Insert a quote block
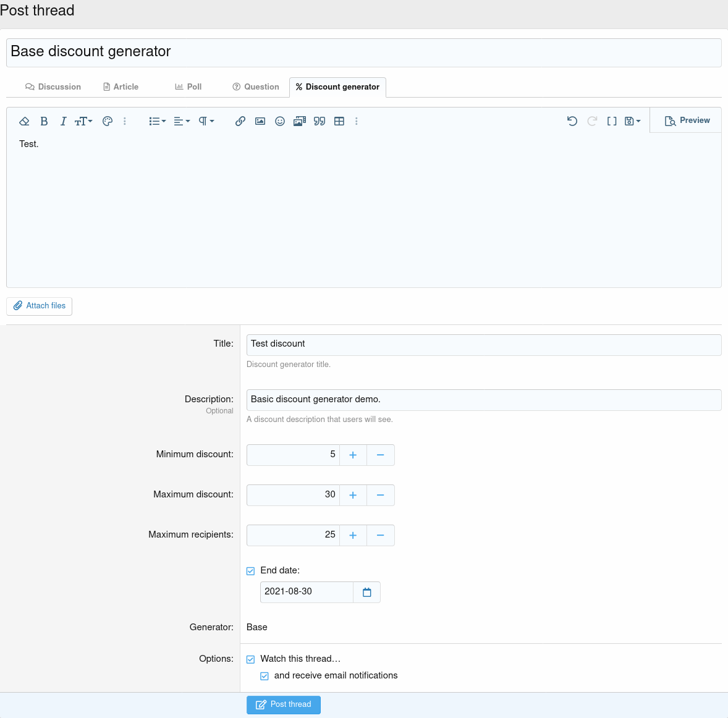The width and height of the screenshot is (728, 718). pos(320,121)
